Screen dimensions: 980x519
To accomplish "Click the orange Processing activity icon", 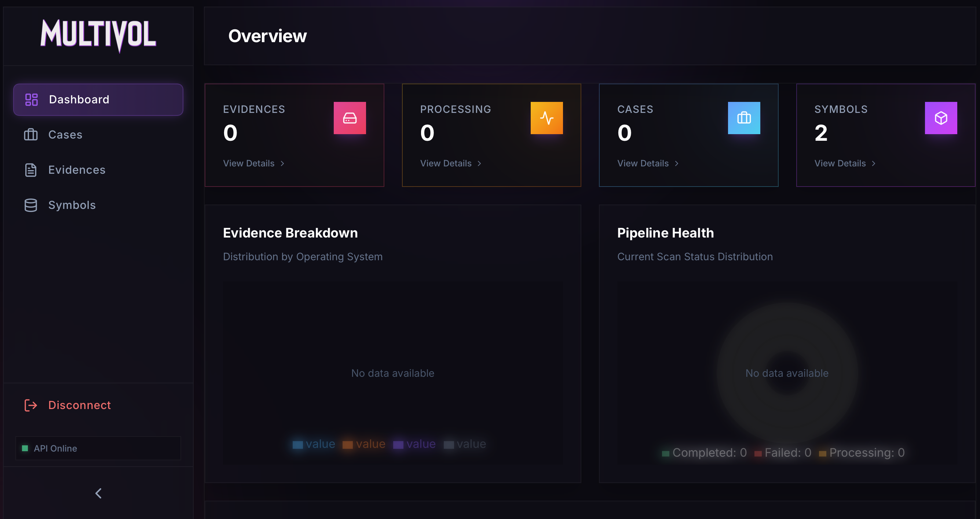I will point(546,118).
